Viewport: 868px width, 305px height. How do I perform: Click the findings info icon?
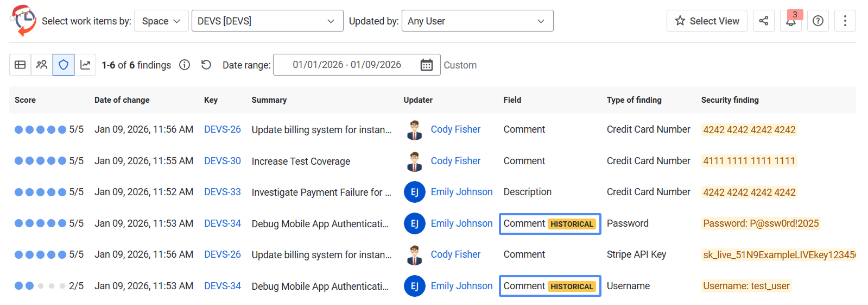coord(185,65)
